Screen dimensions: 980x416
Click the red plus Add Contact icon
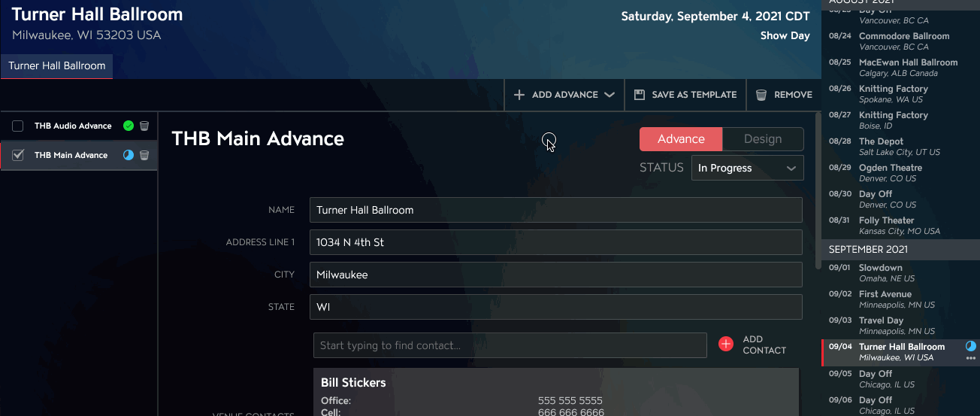726,344
